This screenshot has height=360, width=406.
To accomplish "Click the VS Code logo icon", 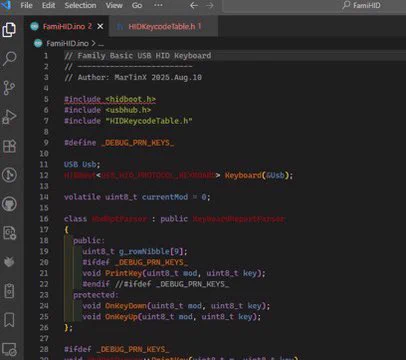I will (x=6, y=5).
